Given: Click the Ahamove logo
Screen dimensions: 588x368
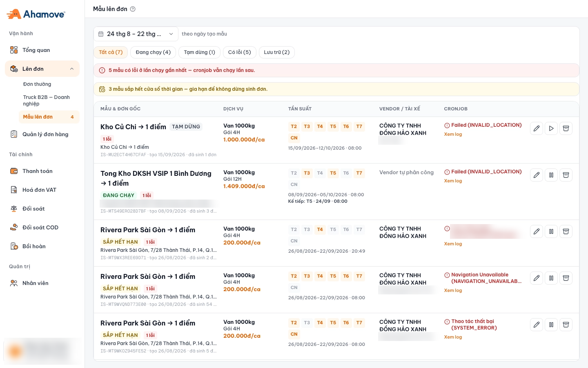Looking at the screenshot, I should point(36,14).
